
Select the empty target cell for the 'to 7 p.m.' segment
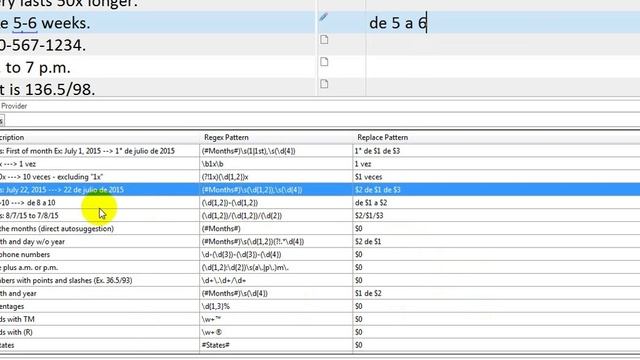tap(503, 67)
